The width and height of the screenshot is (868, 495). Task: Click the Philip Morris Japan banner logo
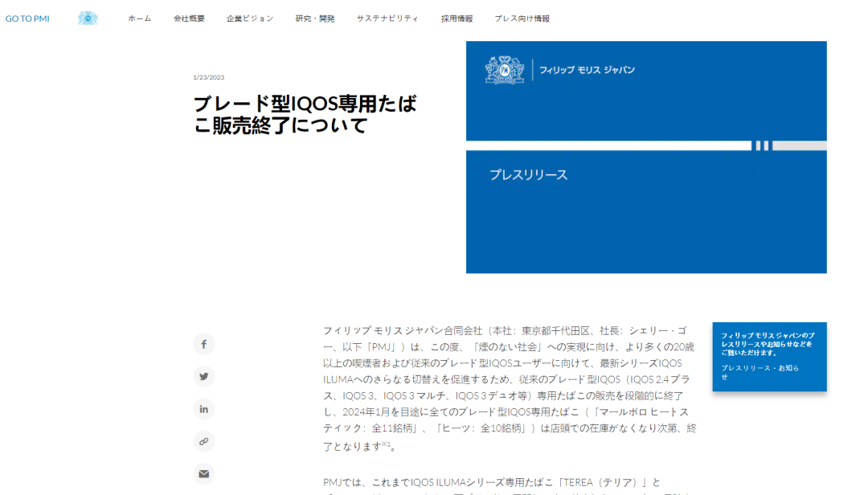559,70
